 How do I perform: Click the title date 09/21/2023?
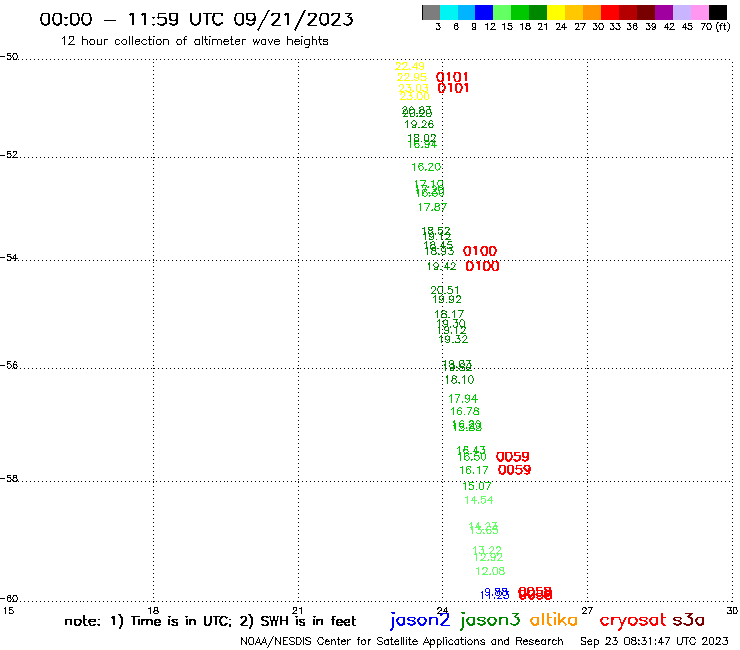pos(293,19)
